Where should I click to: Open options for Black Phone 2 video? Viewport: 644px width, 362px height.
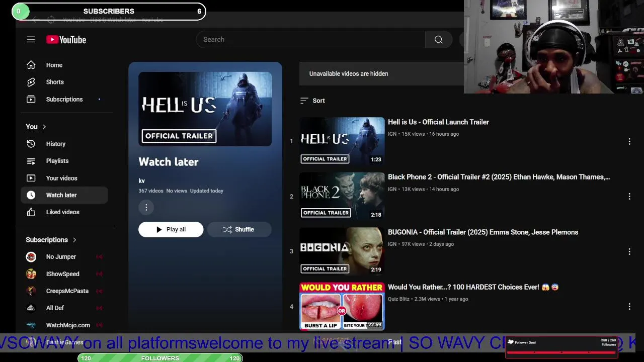[x=629, y=197]
